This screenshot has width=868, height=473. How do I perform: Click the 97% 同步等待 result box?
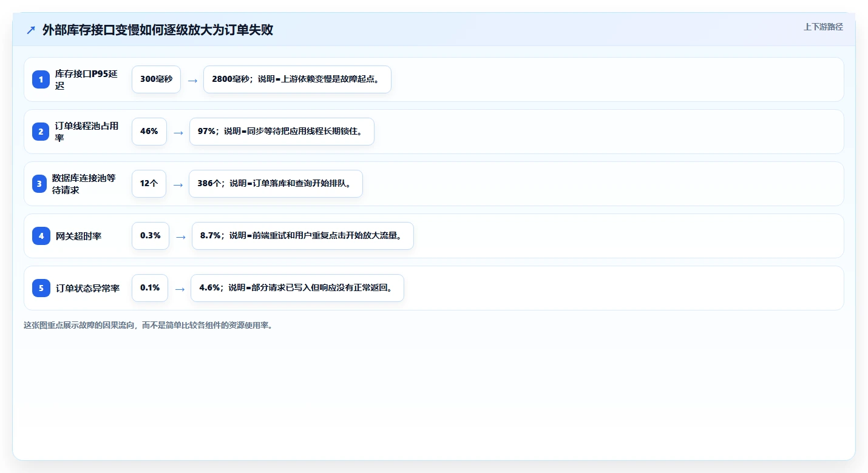coord(282,132)
